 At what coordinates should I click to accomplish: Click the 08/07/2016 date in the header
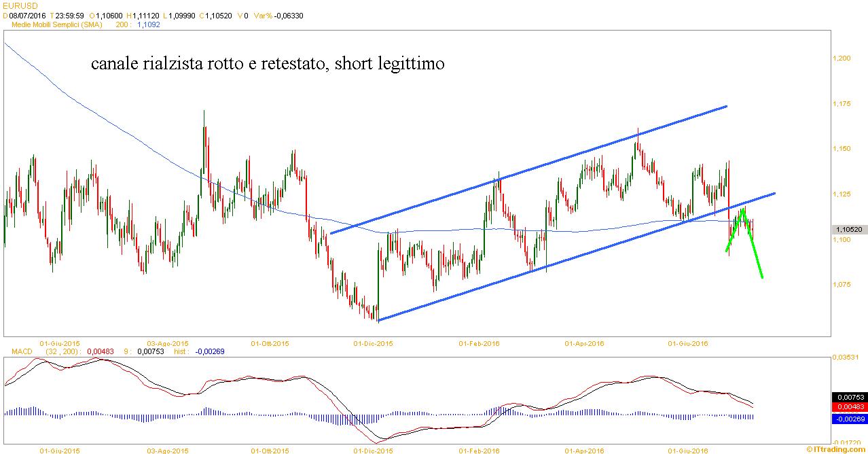point(26,15)
